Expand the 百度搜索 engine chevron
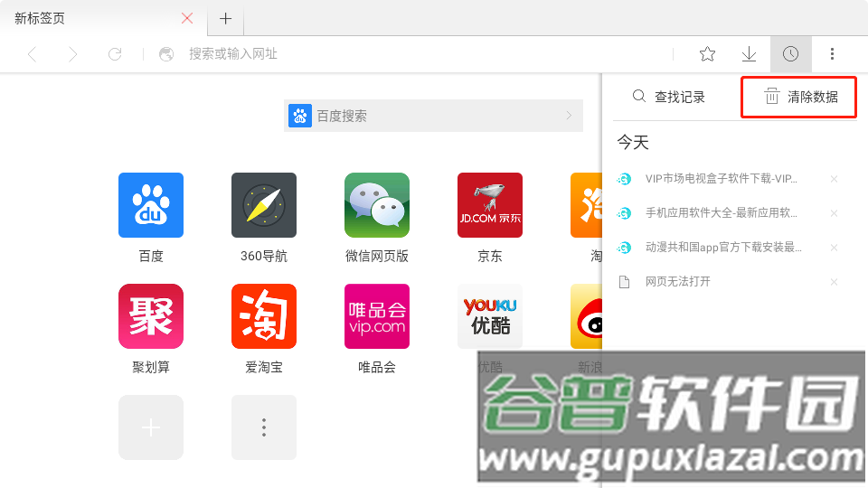Viewport: 868px width, 488px height. pos(569,116)
